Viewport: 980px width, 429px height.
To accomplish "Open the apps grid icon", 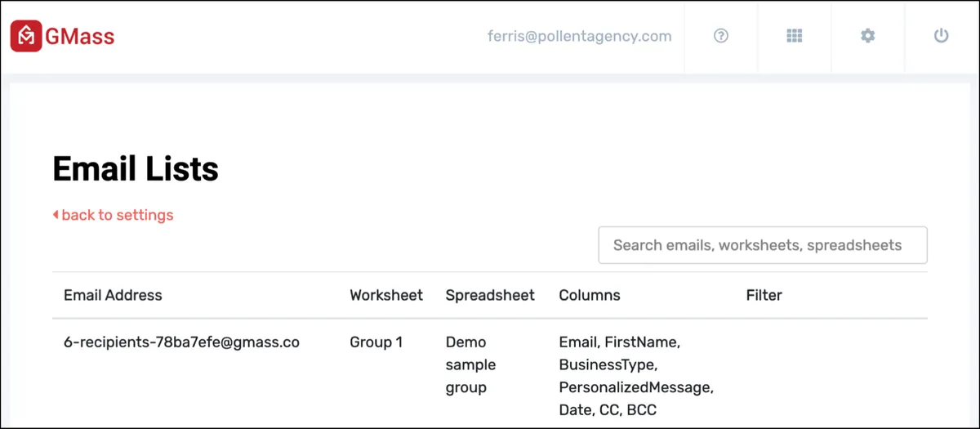I will (x=795, y=36).
